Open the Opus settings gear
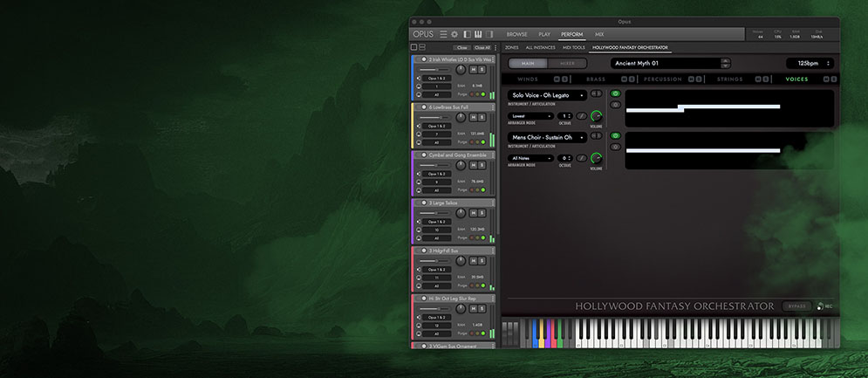 (455, 34)
